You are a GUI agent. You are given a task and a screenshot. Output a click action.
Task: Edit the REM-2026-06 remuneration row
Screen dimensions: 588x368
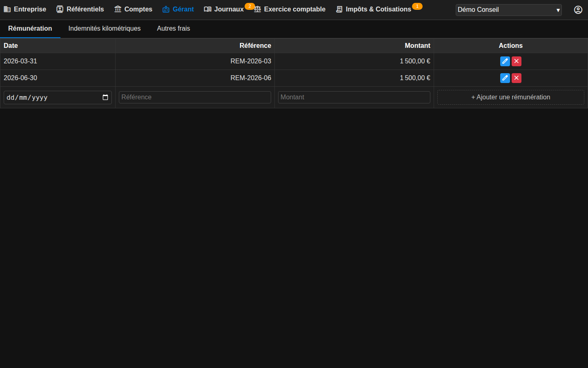point(505,78)
